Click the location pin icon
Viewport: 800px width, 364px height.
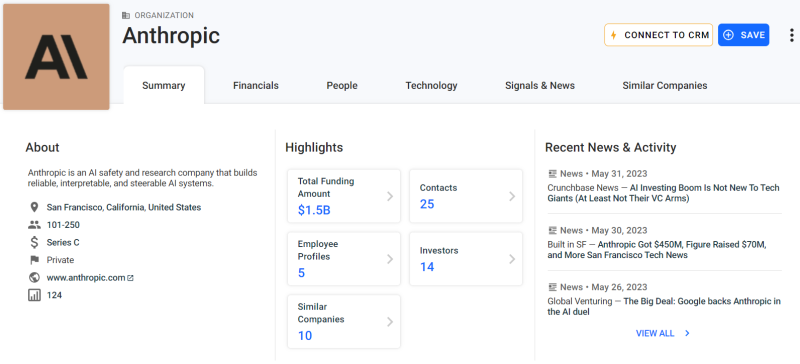point(34,207)
